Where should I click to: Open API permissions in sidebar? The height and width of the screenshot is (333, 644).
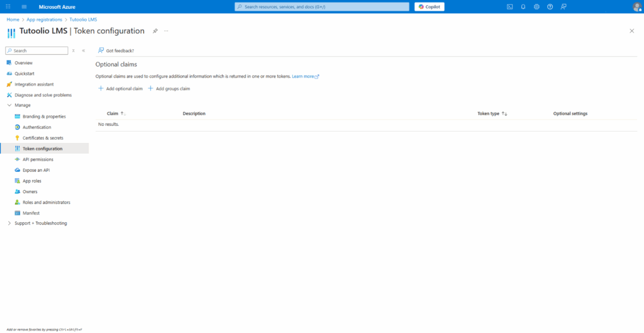[38, 159]
